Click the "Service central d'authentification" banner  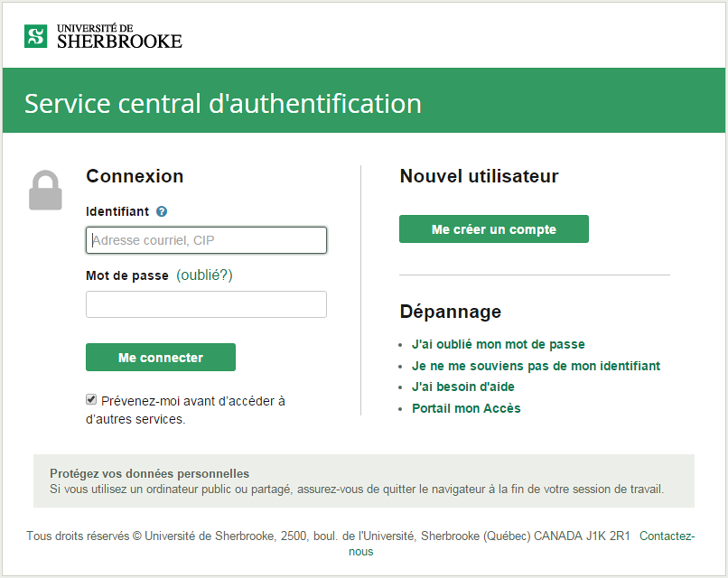coord(222,103)
